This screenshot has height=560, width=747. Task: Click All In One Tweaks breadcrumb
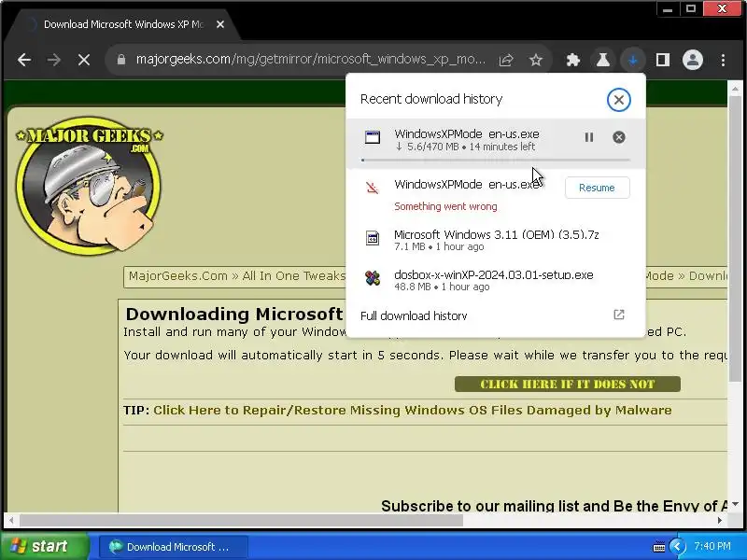(293, 276)
